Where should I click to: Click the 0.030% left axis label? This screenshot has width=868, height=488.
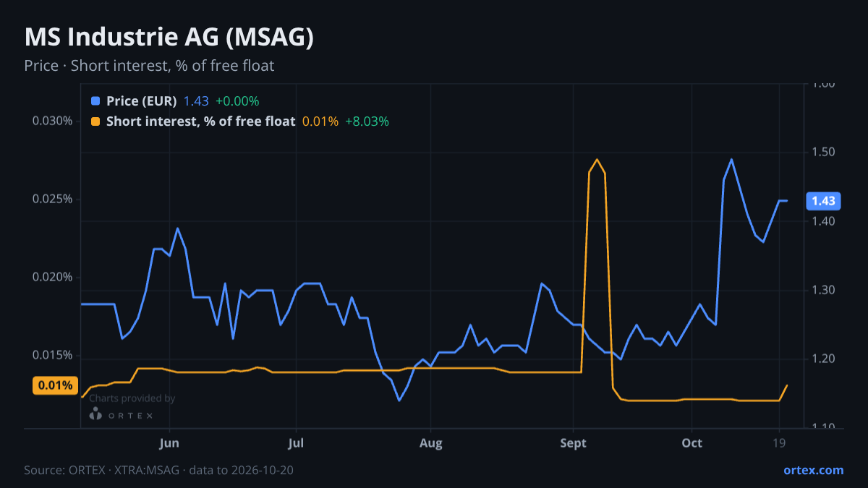52,121
